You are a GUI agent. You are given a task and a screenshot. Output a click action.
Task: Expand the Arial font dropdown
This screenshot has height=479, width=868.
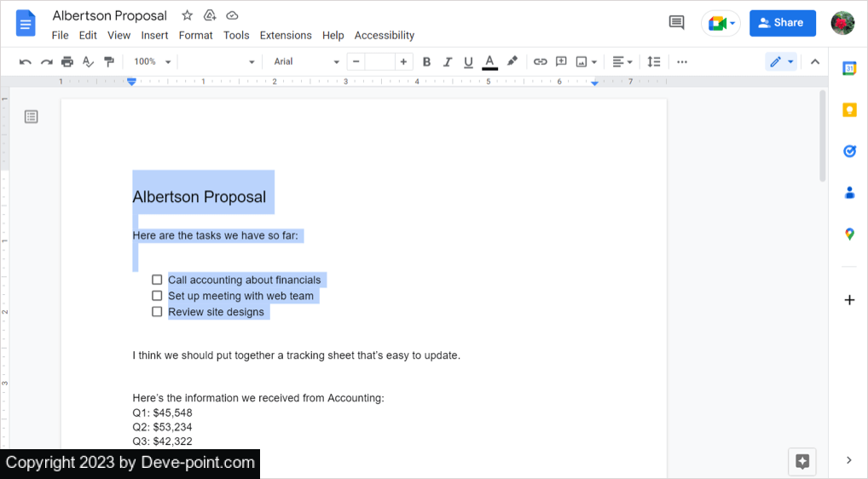click(306, 61)
